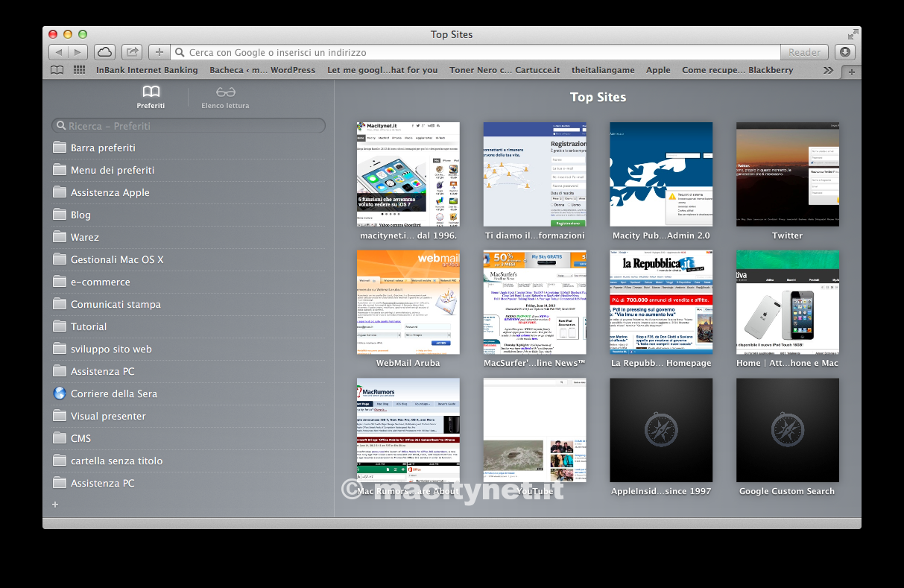
Task: Go back with the back arrow button
Action: click(58, 52)
